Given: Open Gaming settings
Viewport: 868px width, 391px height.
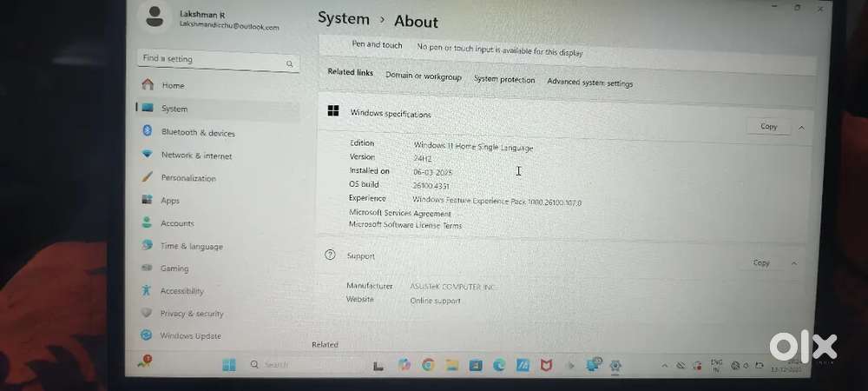Looking at the screenshot, I should [174, 268].
